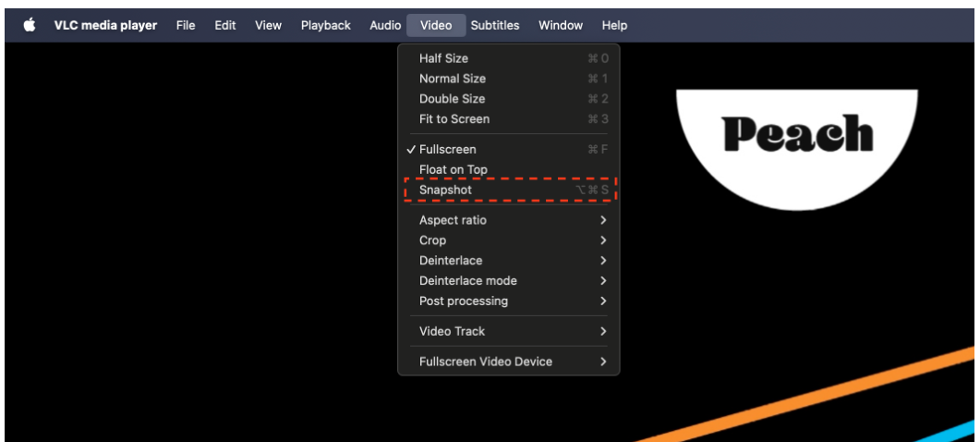The image size is (980, 442).
Task: Open the Audio menu in the menu bar
Action: 385,26
